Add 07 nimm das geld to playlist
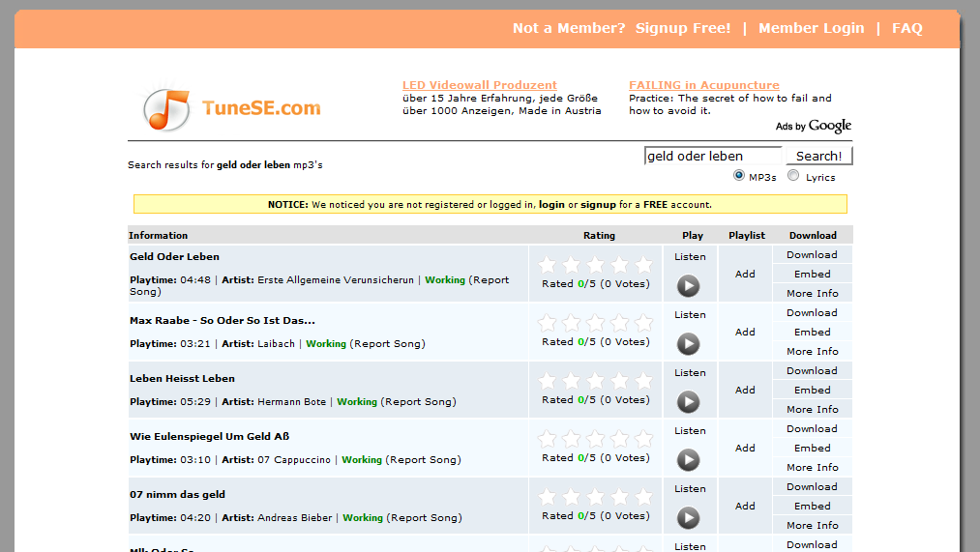This screenshot has height=552, width=980. 745,507
